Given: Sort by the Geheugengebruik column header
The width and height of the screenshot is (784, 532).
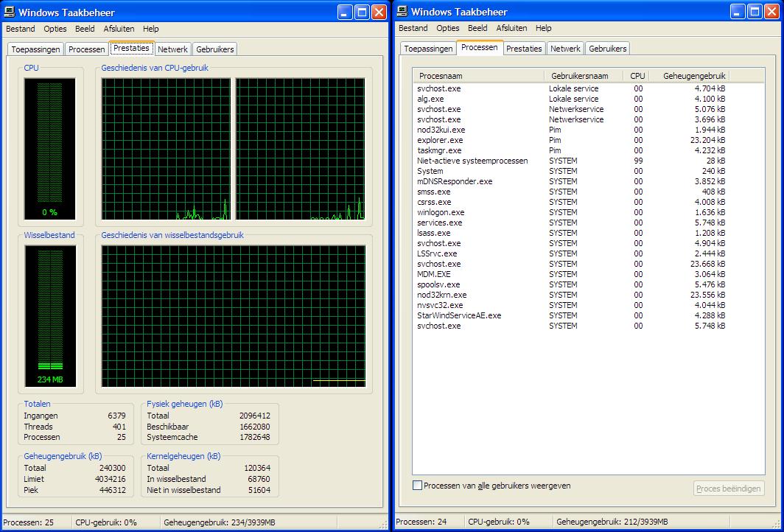Looking at the screenshot, I should point(694,76).
